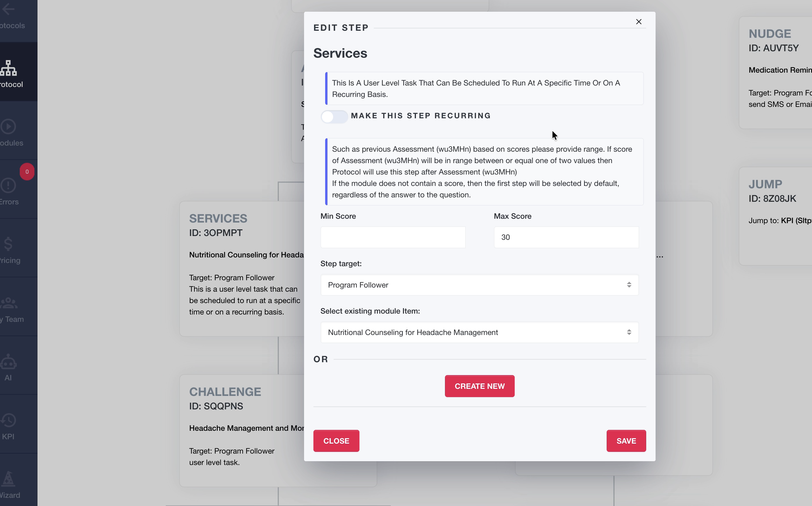
Task: Open the existing module item dropdown
Action: (479, 332)
